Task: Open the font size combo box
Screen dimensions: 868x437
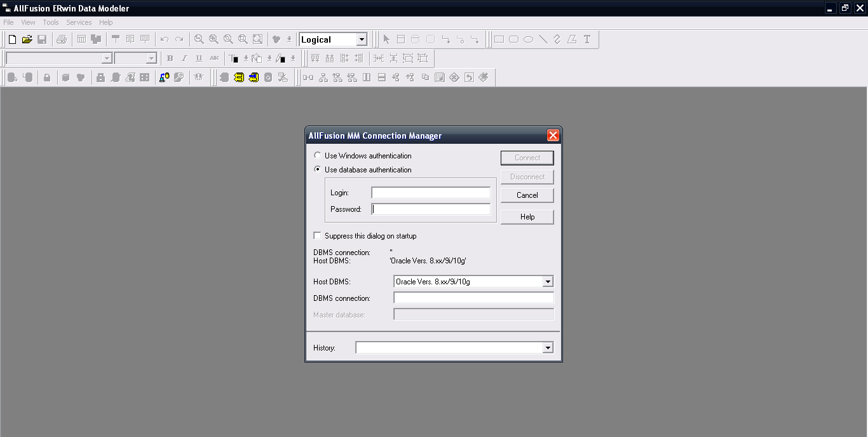Action: pos(151,59)
